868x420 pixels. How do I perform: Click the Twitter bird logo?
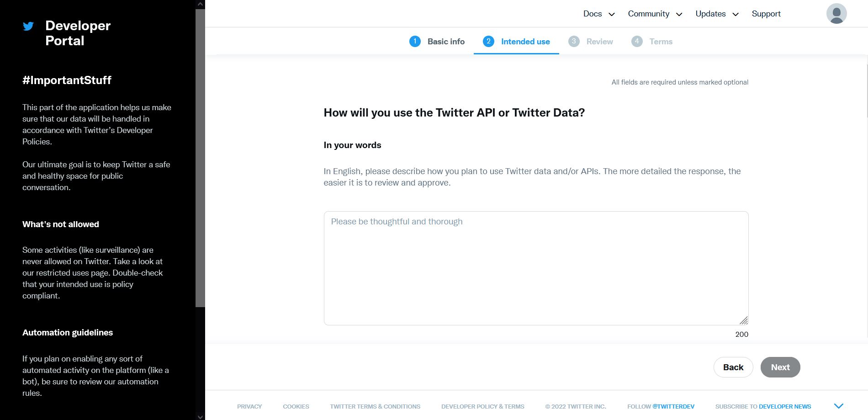pos(28,27)
